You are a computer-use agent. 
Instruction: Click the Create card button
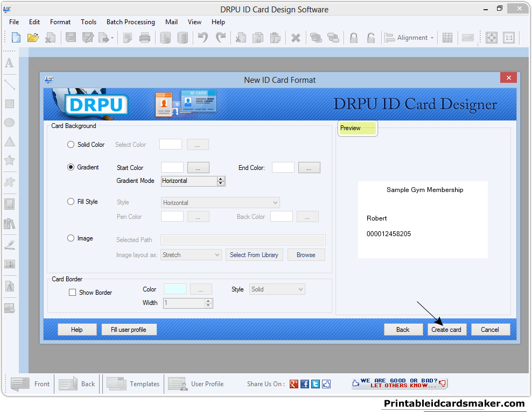click(x=446, y=330)
